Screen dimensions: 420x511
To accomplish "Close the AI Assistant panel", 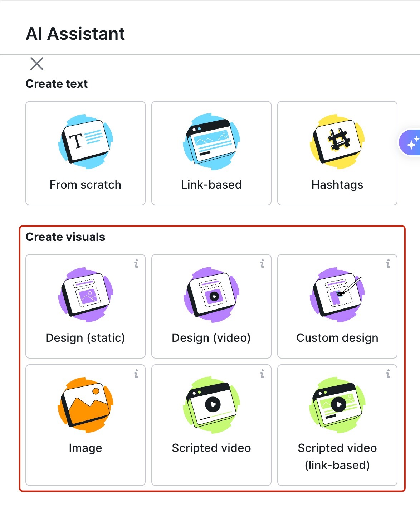I will click(38, 64).
